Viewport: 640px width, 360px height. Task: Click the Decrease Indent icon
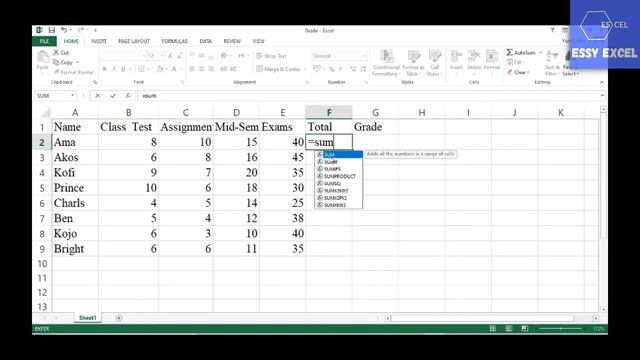coord(224,69)
